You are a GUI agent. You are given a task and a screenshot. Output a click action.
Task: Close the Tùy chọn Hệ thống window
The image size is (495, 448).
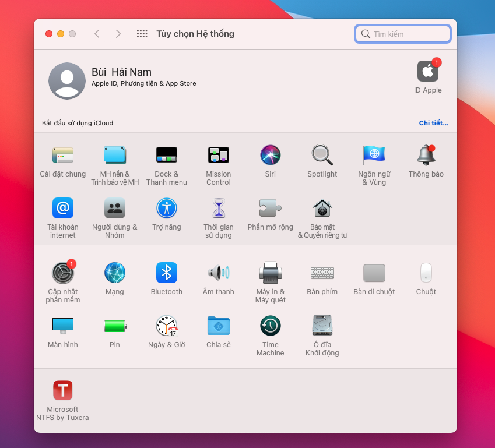pyautogui.click(x=49, y=34)
